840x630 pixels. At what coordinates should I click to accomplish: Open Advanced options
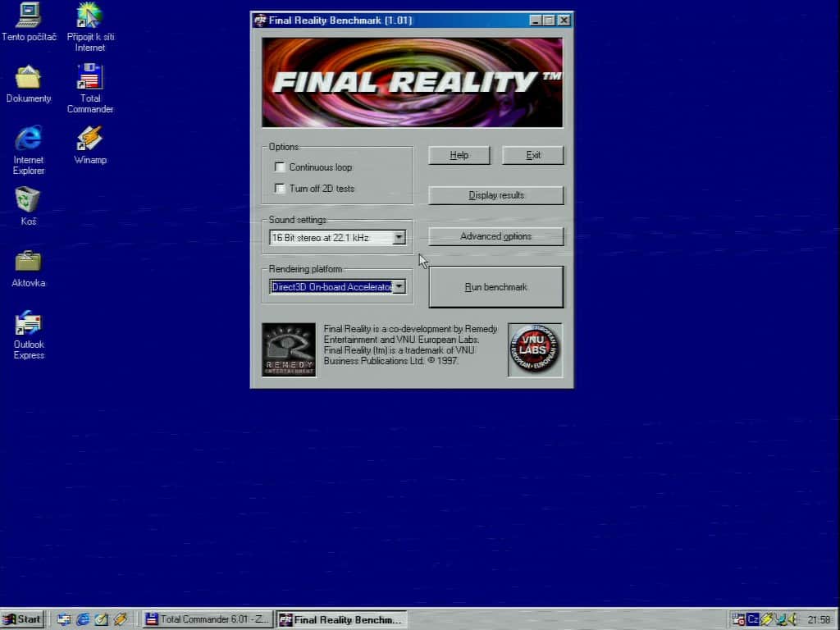click(496, 236)
